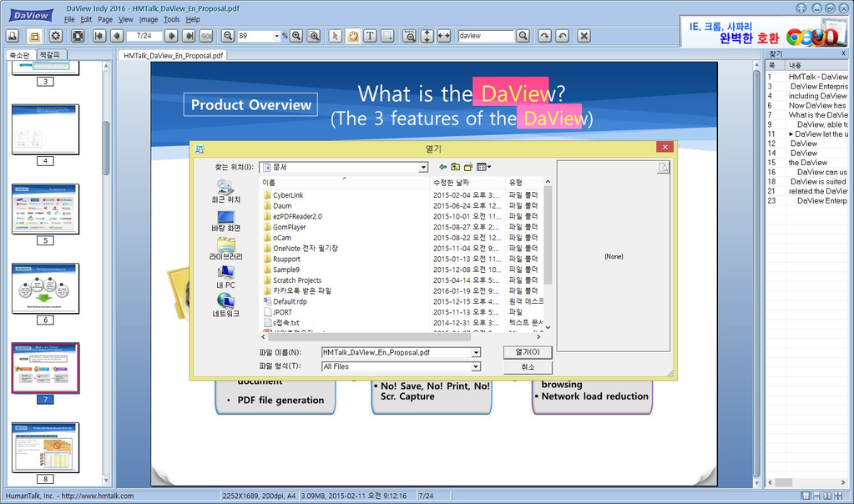Select the area zoom magnifier tool
The width and height of the screenshot is (854, 504).
314,36
